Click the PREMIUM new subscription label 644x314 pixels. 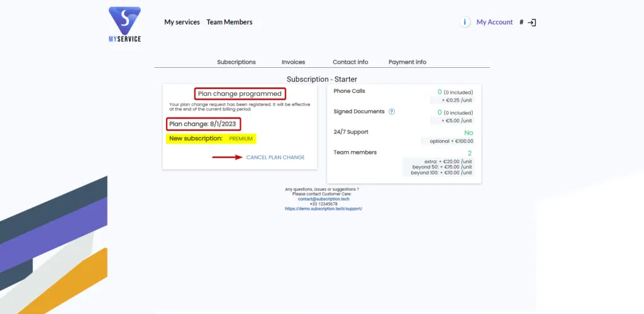click(x=241, y=139)
